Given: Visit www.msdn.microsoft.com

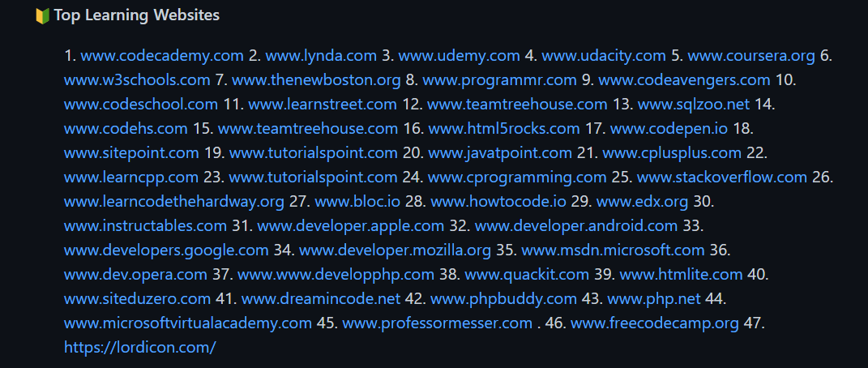Looking at the screenshot, I should tap(613, 250).
